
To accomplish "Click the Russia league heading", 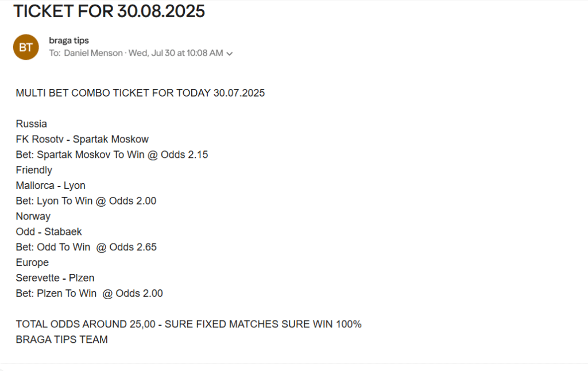I will point(32,124).
